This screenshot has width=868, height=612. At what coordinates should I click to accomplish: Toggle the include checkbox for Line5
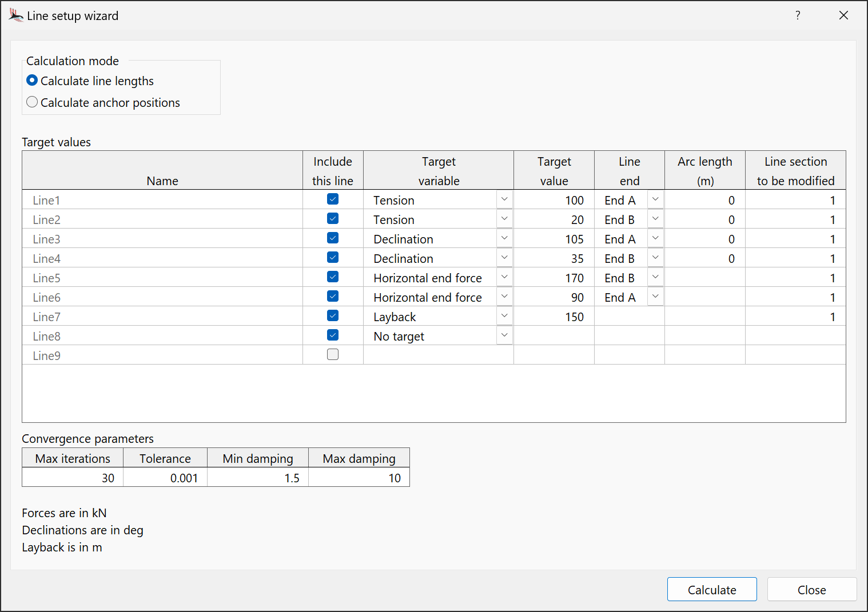point(333,277)
